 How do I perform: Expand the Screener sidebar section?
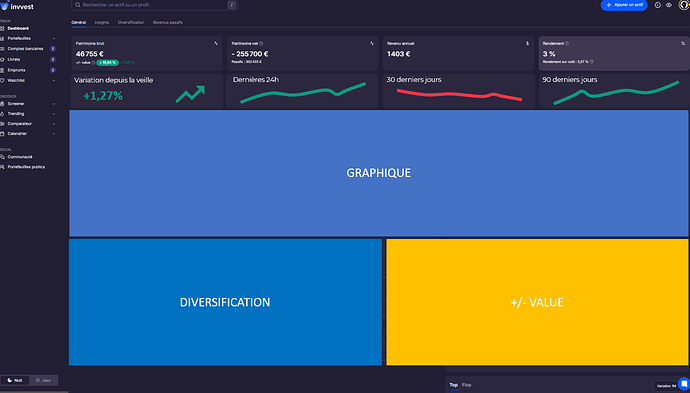28,104
